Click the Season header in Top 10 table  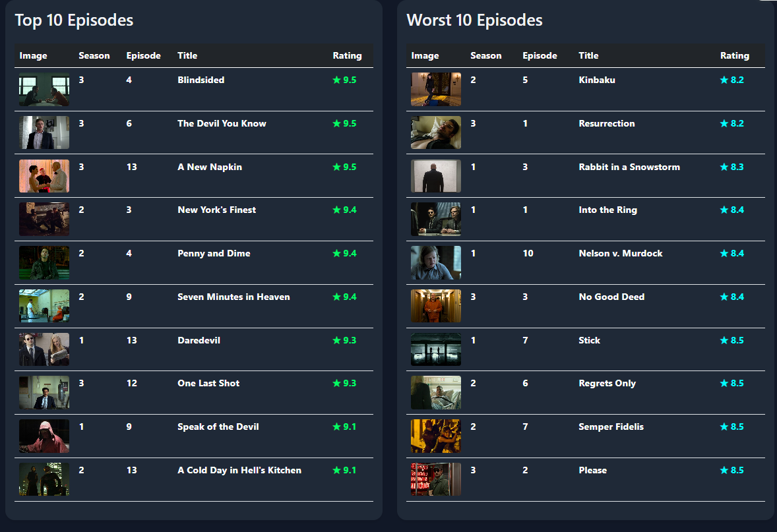point(94,56)
